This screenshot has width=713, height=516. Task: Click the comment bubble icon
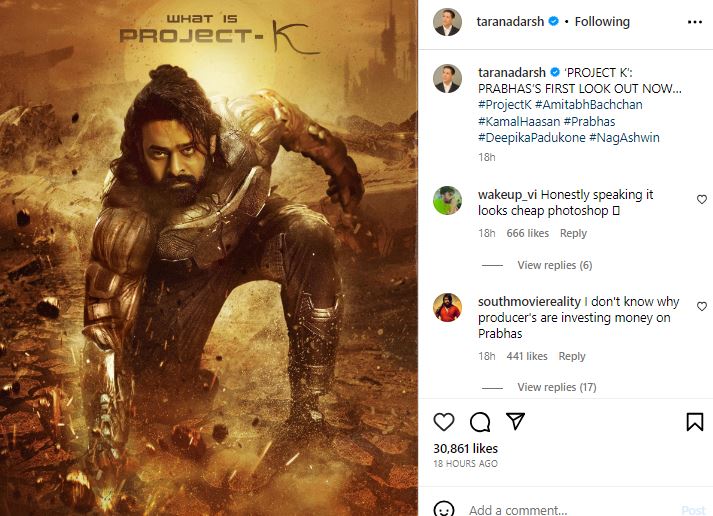[x=479, y=422]
